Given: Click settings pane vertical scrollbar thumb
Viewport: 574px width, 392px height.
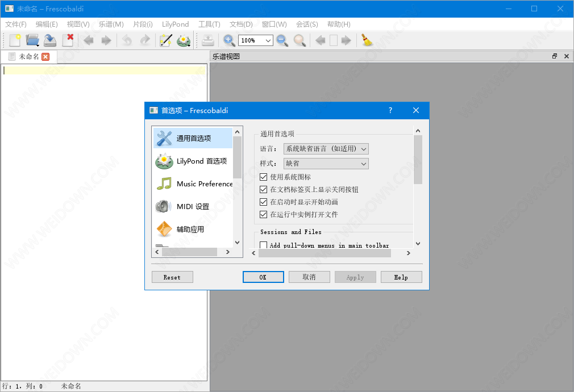Looking at the screenshot, I should pos(418,160).
